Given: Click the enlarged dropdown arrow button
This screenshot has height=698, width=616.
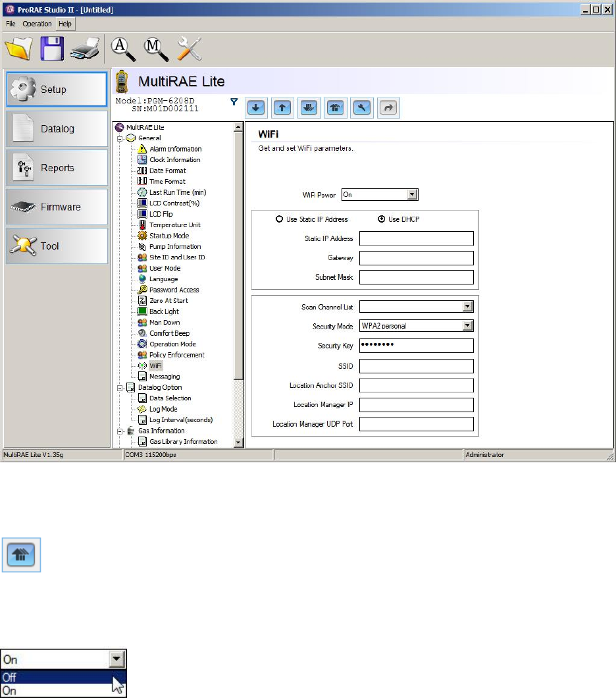Looking at the screenshot, I should tap(116, 659).
